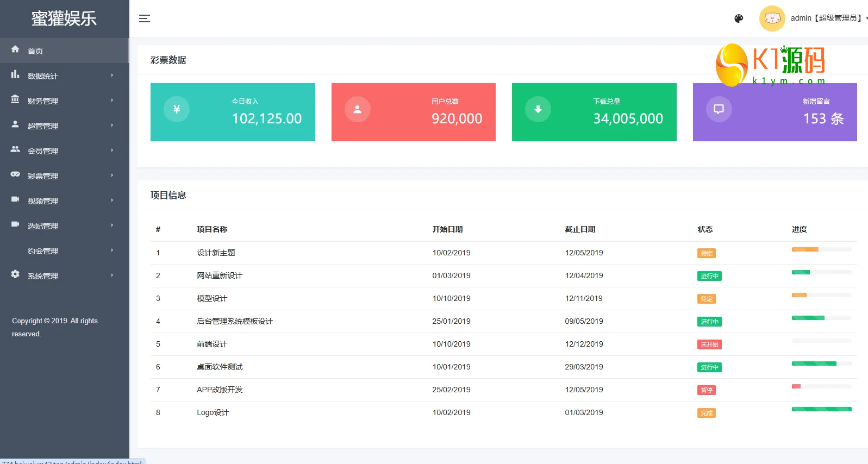Click the 完成 status badge for Logo设计
The height and width of the screenshot is (464, 868).
click(x=707, y=413)
